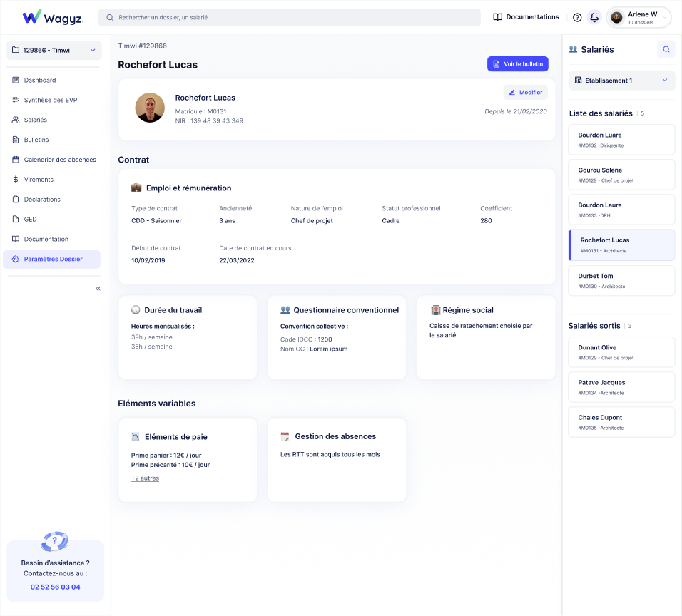This screenshot has height=616, width=682.
Task: Click the GED file icon
Action: [16, 219]
